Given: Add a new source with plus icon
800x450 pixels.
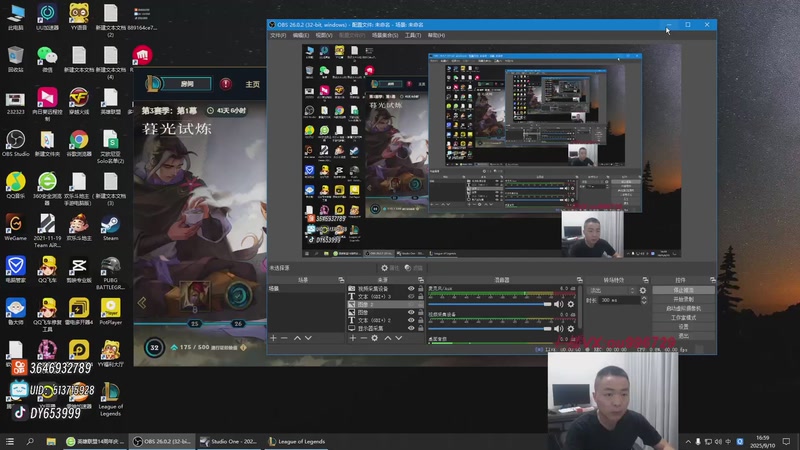Looking at the screenshot, I should (x=353, y=338).
